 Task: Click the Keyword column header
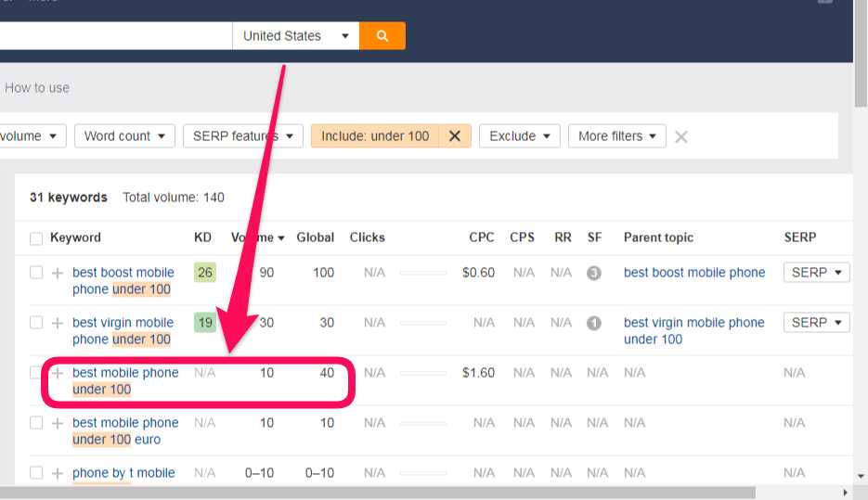click(75, 237)
